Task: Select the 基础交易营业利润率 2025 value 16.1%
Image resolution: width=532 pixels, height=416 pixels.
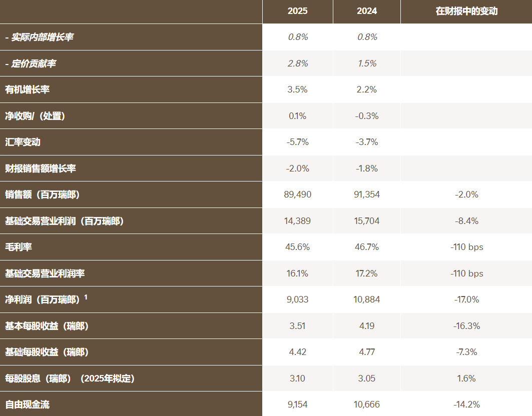Action: click(x=297, y=273)
